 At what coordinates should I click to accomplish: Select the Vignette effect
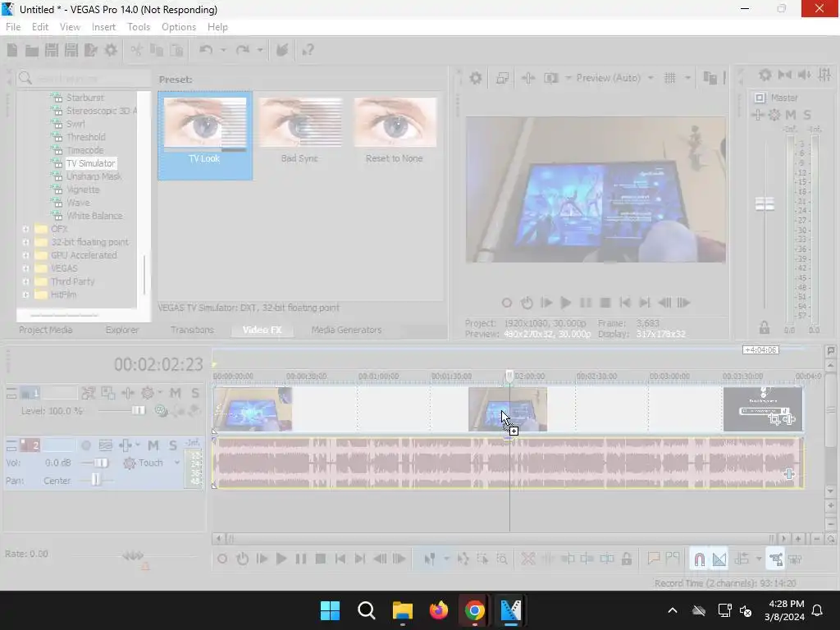click(83, 189)
